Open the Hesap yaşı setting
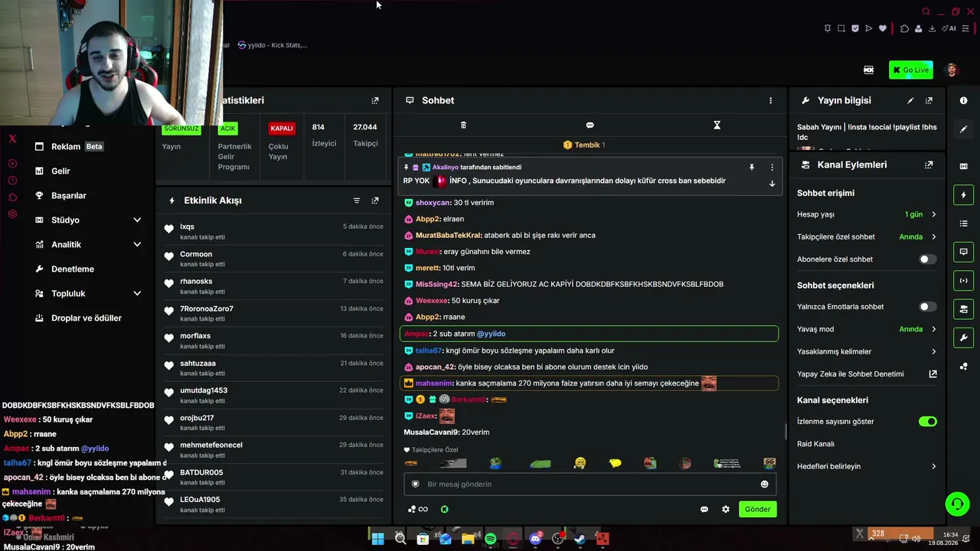 867,214
